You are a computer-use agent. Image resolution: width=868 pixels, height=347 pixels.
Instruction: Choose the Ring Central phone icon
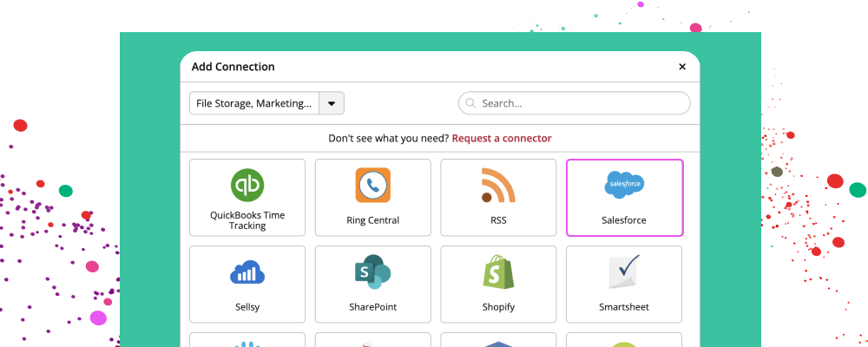(x=373, y=186)
